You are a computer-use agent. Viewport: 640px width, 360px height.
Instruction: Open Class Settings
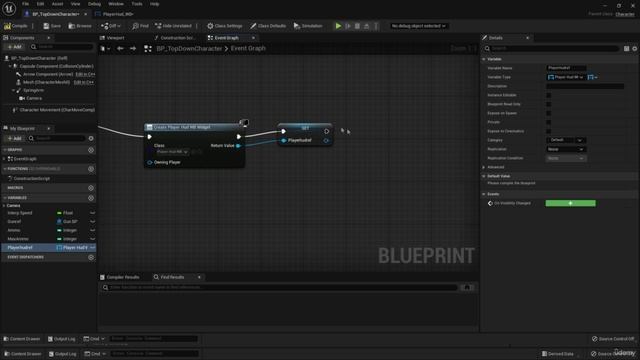224,26
